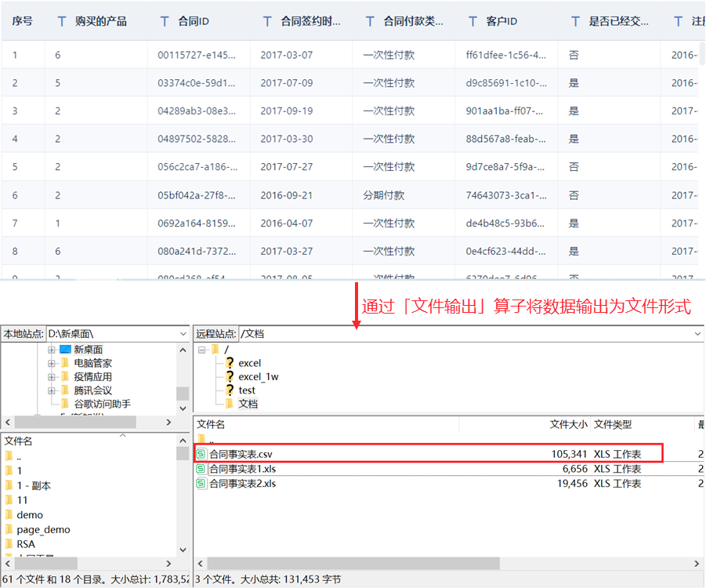Click the remote file list scroll-right arrow
Viewport: 706px width, 588px height.
(697, 563)
